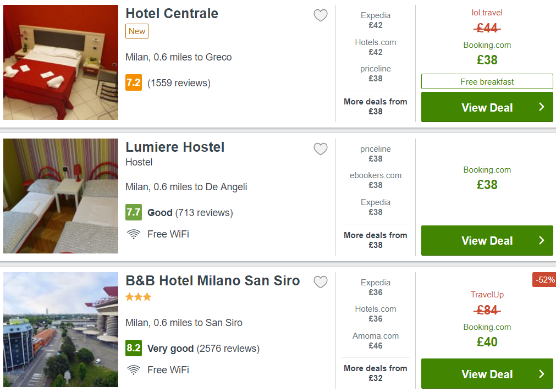Screen dimensions: 556x392
Task: Save Lumiere Hostel using heart icon
Action: (321, 149)
